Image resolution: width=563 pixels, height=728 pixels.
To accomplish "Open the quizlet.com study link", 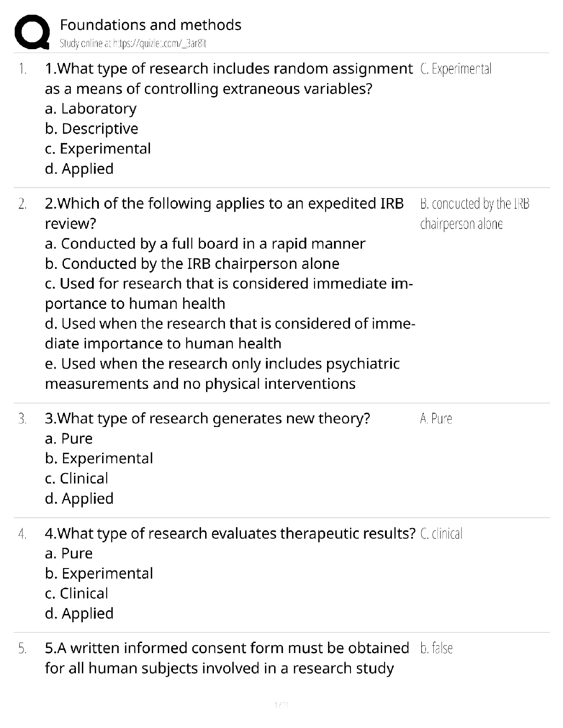I will coord(133,44).
